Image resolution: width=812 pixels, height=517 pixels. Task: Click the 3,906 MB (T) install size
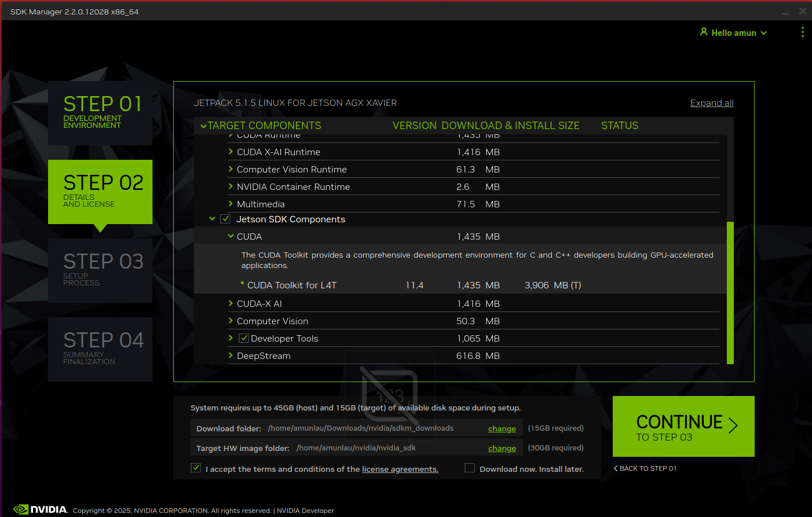click(x=553, y=285)
